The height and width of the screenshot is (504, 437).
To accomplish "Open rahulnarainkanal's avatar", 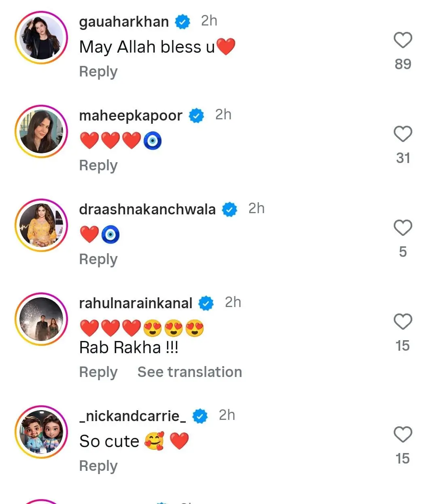I will click(x=41, y=319).
